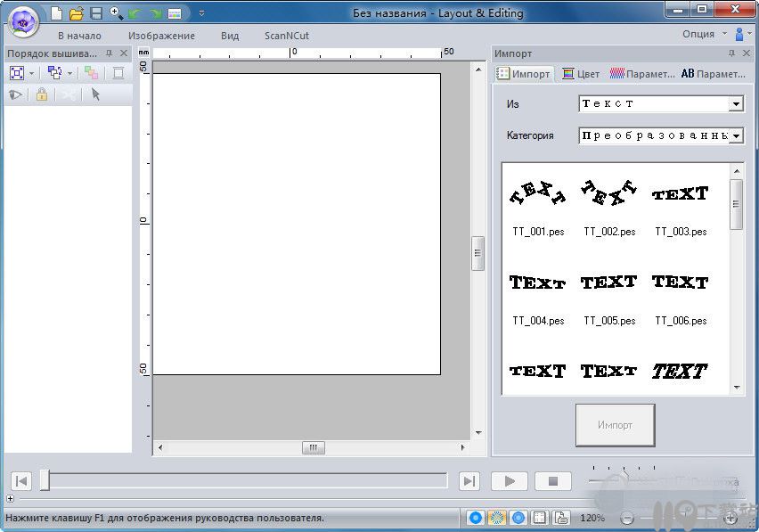This screenshot has height=532, width=759.
Task: Click the zoom out minus button
Action: [x=627, y=519]
